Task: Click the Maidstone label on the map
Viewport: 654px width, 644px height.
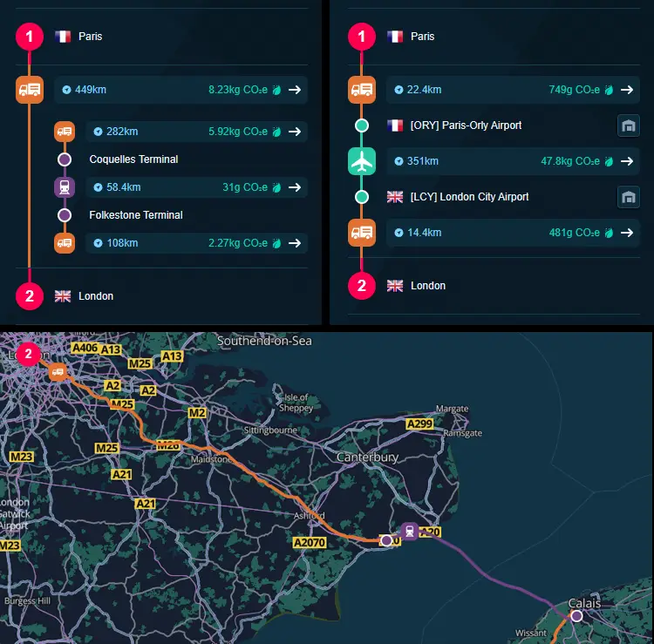Action: tap(210, 459)
